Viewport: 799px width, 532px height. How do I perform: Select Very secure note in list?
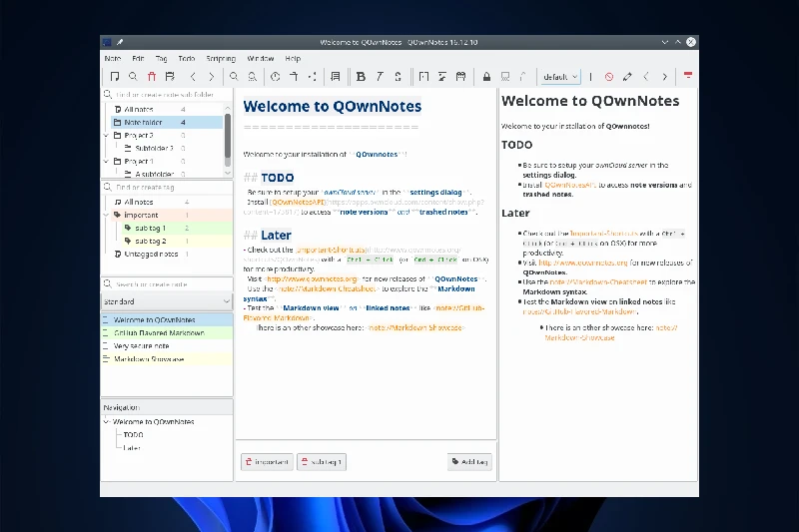tap(167, 345)
